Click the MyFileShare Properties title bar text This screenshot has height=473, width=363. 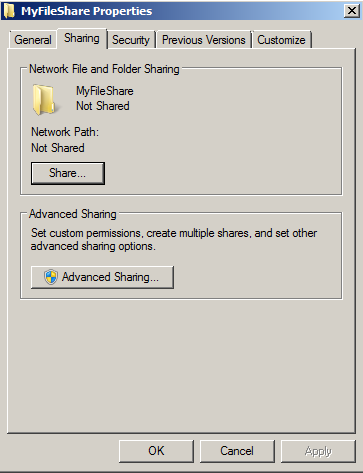tap(87, 11)
